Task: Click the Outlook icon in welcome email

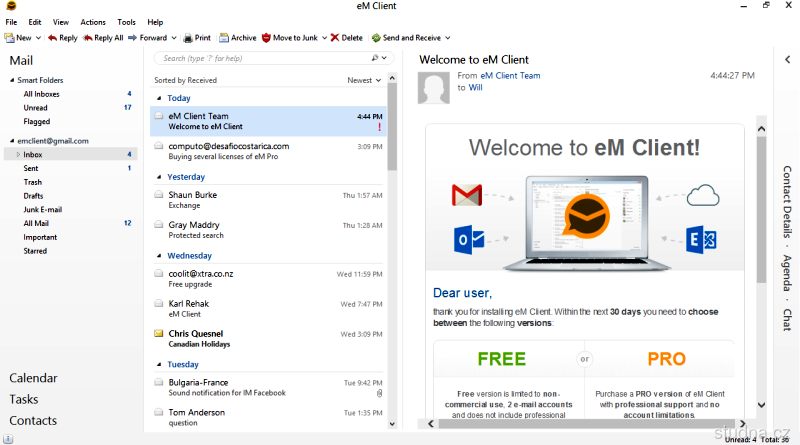Action: click(469, 239)
